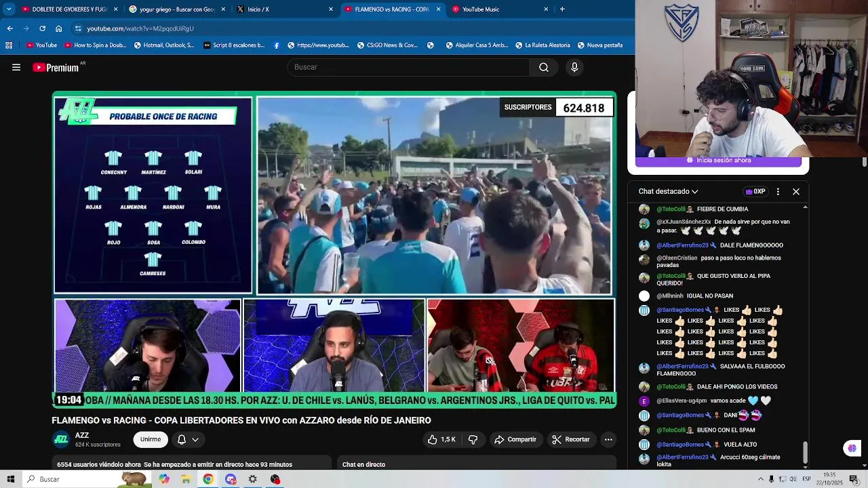Open chat options three-dot menu
868x488 pixels.
(778, 192)
